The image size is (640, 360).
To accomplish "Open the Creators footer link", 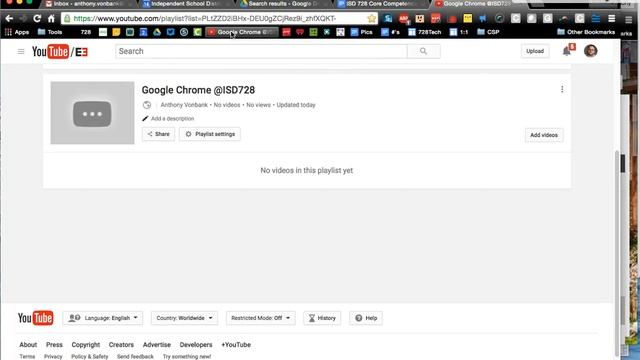I will [121, 345].
